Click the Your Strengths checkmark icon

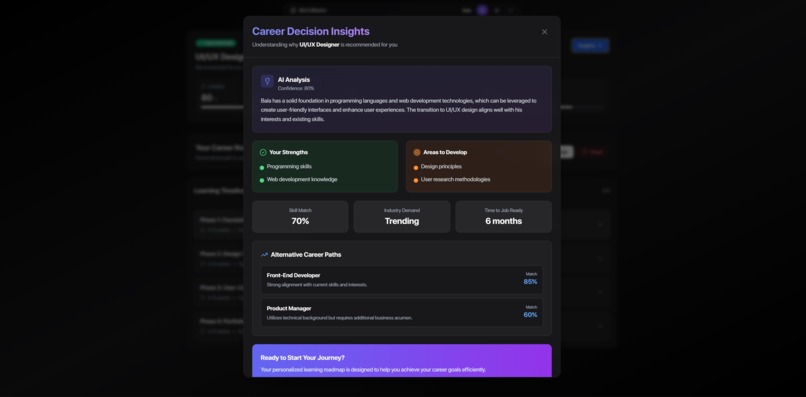click(263, 152)
